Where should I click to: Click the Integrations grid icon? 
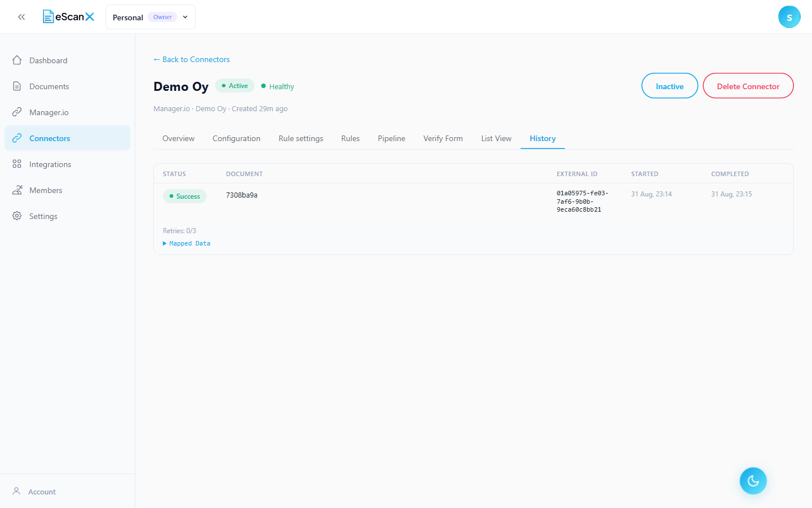tap(17, 164)
